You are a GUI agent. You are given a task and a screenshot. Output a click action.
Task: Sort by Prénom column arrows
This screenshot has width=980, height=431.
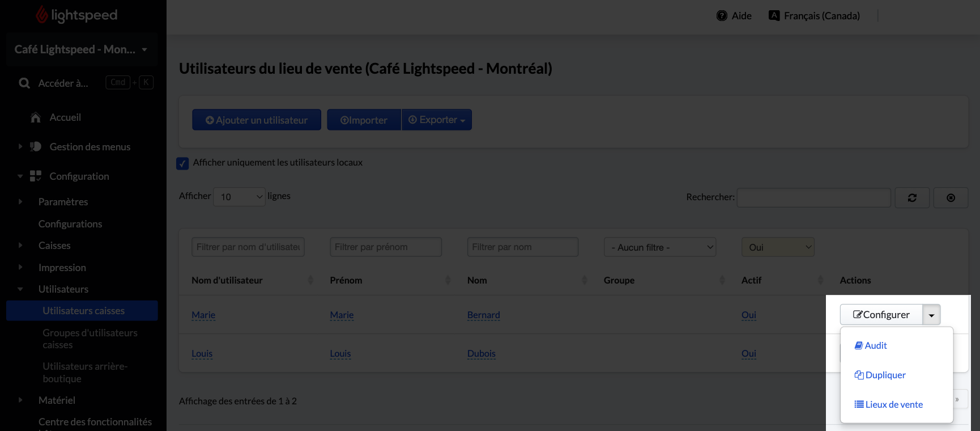[448, 280]
